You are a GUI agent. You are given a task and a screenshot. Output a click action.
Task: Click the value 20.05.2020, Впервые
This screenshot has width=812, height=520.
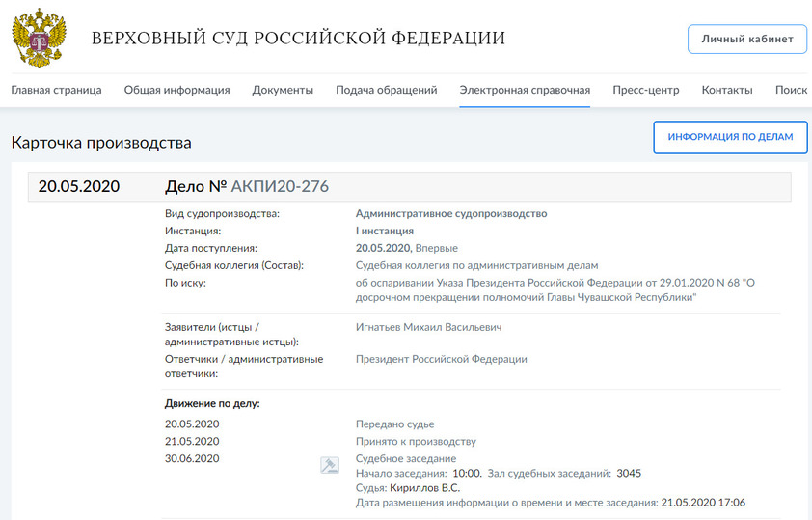[407, 248]
